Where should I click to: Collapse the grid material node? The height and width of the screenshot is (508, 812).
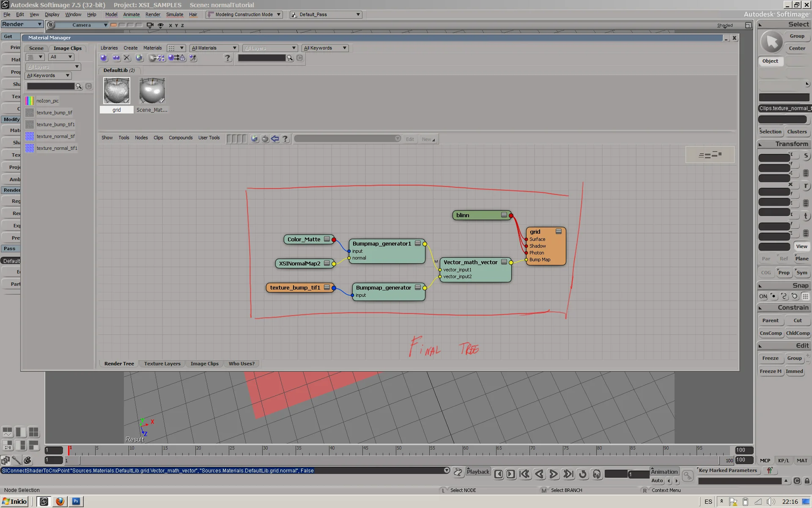(559, 232)
